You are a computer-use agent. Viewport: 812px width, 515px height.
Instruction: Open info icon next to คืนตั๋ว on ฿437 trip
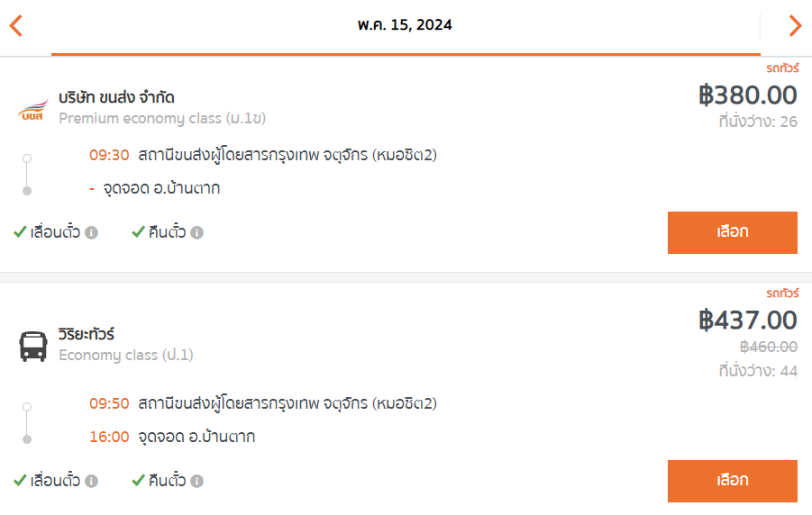[196, 482]
